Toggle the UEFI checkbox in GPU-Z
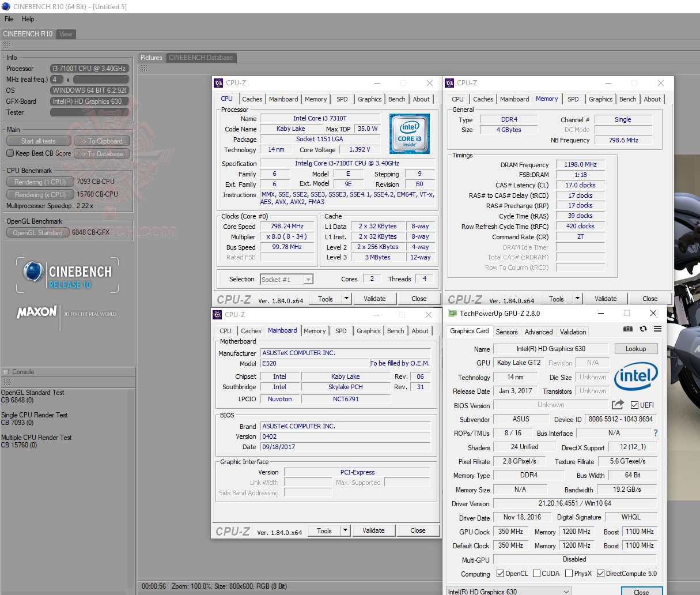 [x=635, y=405]
